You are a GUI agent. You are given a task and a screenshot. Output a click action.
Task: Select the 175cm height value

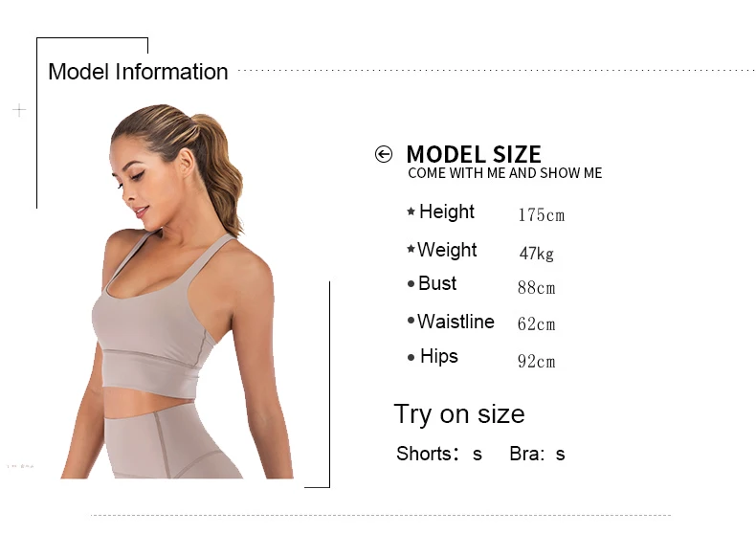[x=541, y=215]
